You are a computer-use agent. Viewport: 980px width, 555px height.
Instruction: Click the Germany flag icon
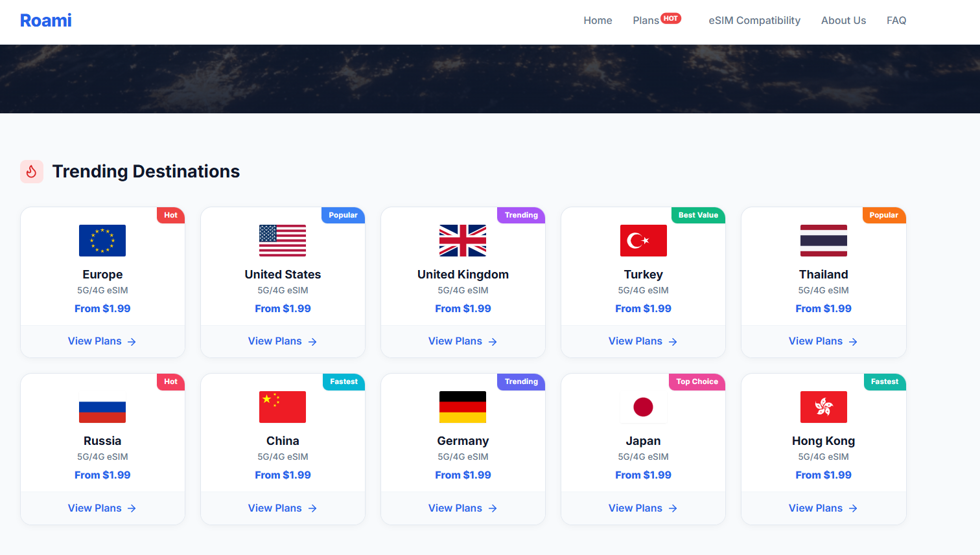coord(463,407)
